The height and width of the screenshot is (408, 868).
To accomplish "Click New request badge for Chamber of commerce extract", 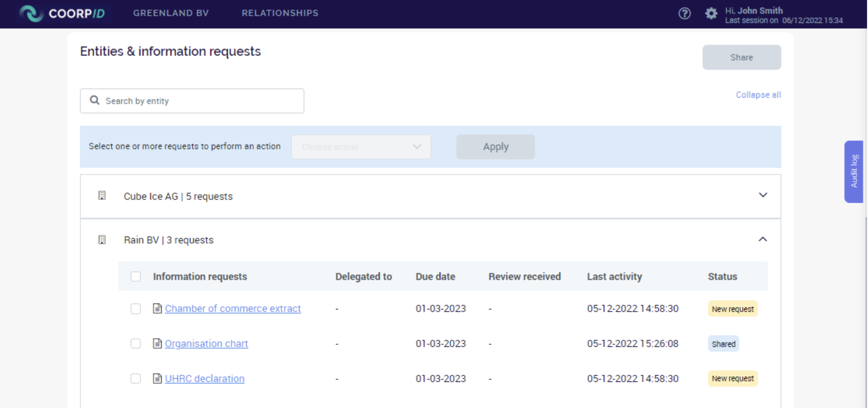I will (732, 309).
